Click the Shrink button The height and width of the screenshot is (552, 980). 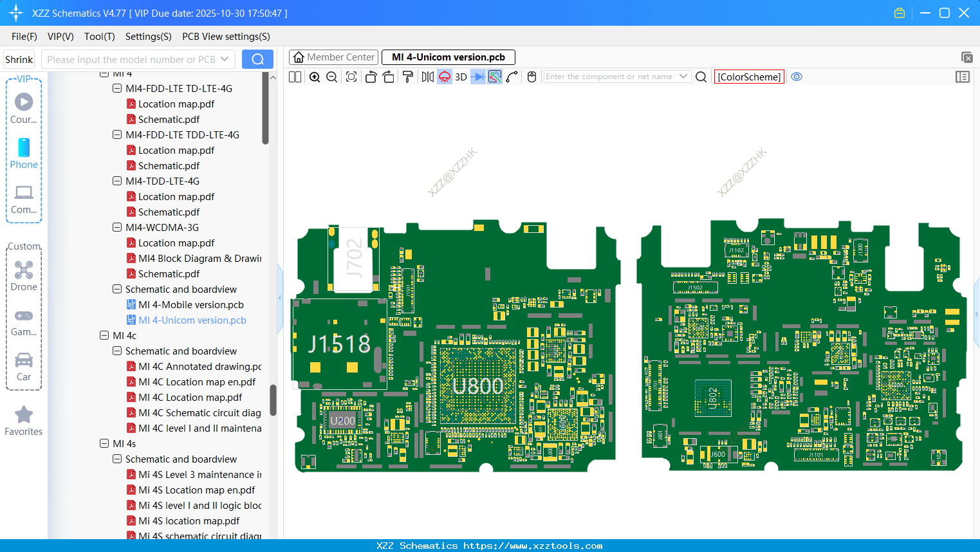coord(19,59)
